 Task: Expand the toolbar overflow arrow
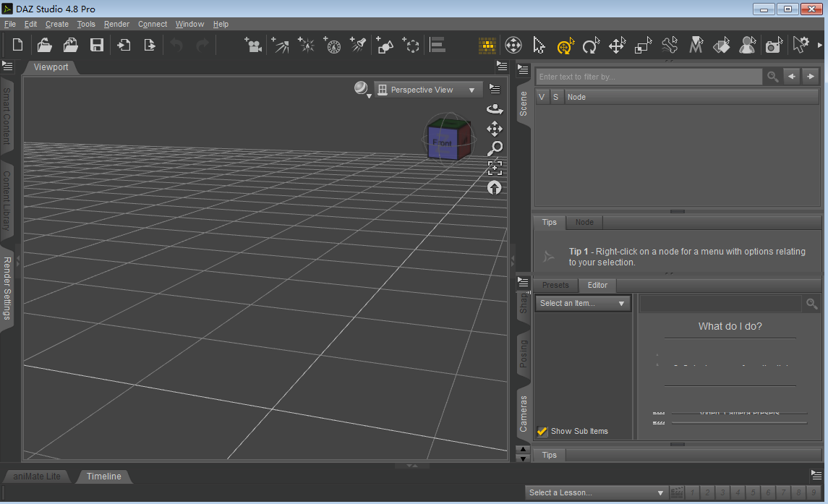click(820, 46)
